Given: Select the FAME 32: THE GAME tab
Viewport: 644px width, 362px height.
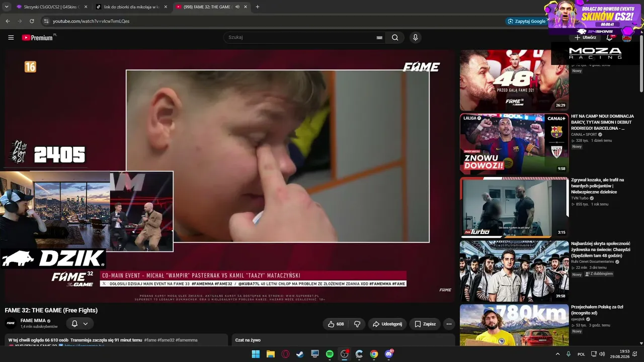Looking at the screenshot, I should (211, 7).
